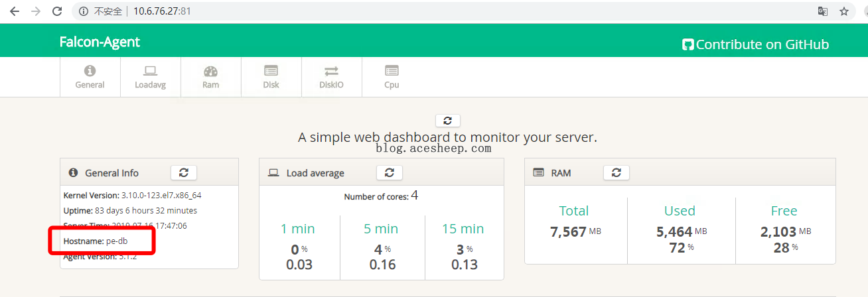Image resolution: width=868 pixels, height=297 pixels.
Task: Open the General nav tab
Action: pos(90,77)
